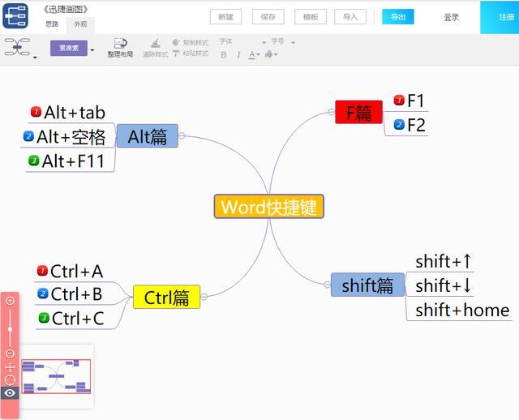
Task: Select the Alt篇 branch node
Action: tap(148, 136)
